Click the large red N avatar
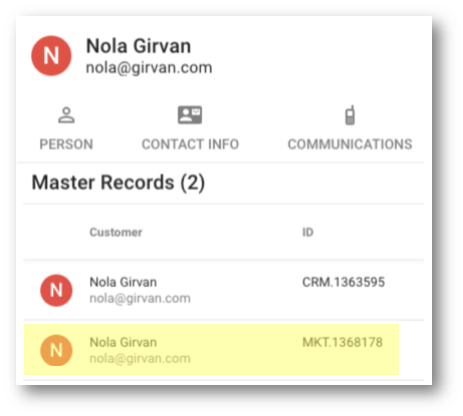Screen dimensions: 463x416 51,56
